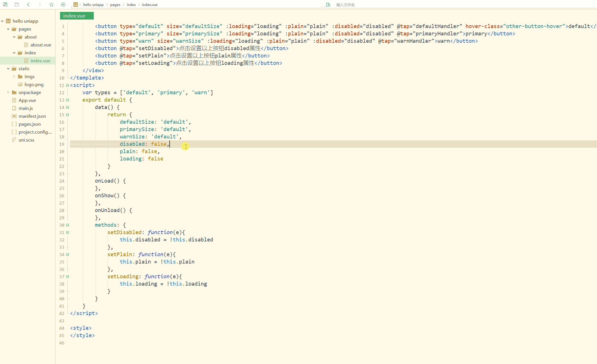Click pages in the breadcrumb
The image size is (597, 364).
(x=115, y=5)
